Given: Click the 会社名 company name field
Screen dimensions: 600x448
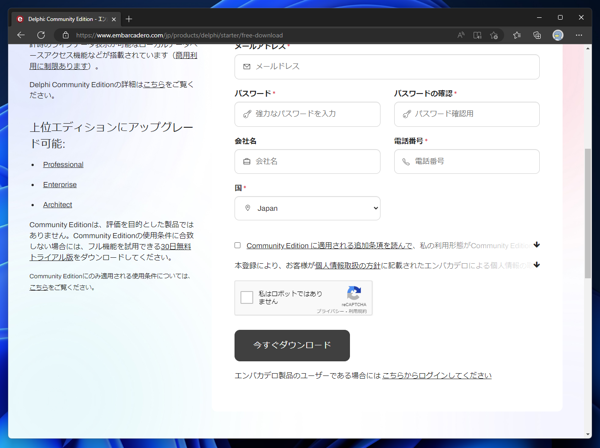Looking at the screenshot, I should [307, 161].
